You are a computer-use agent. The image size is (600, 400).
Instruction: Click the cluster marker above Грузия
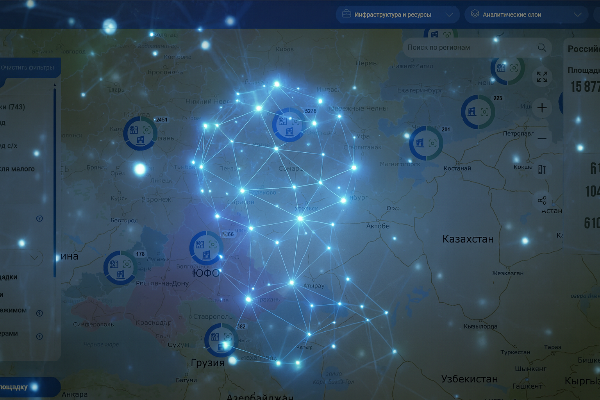218,338
